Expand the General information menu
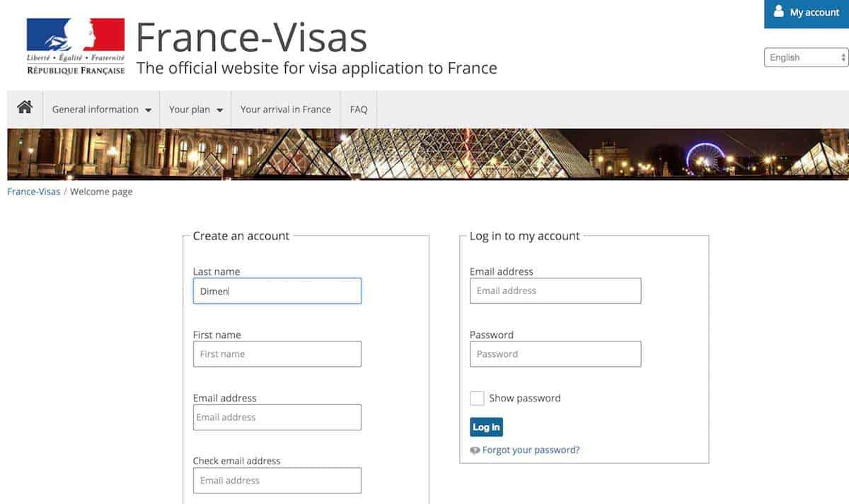This screenshot has height=504, width=849. pos(102,110)
